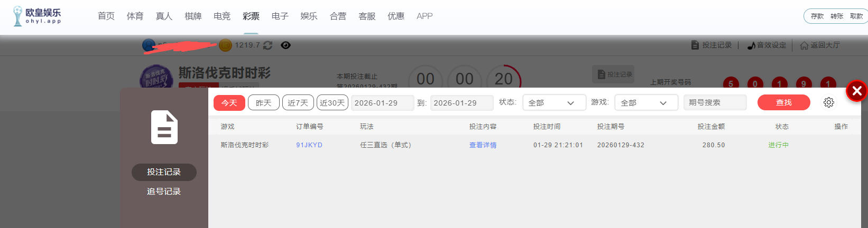
Task: Select the 今天 date filter
Action: (x=229, y=102)
